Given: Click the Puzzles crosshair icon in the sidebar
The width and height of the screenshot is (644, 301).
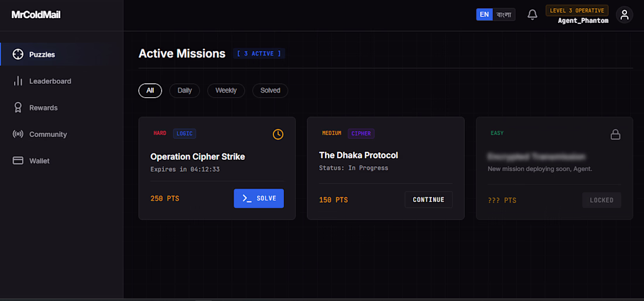Looking at the screenshot, I should 18,54.
